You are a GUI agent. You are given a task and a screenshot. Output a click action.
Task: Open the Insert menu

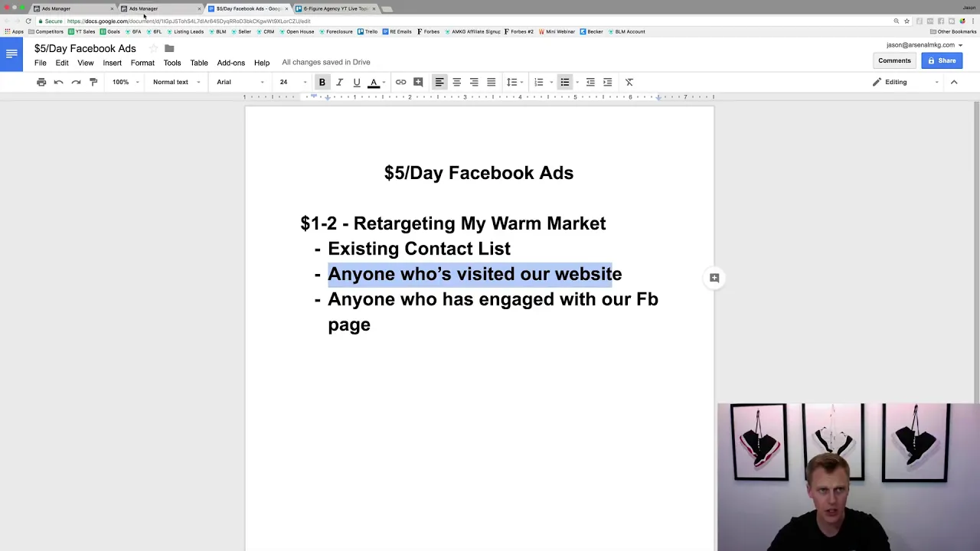(112, 63)
